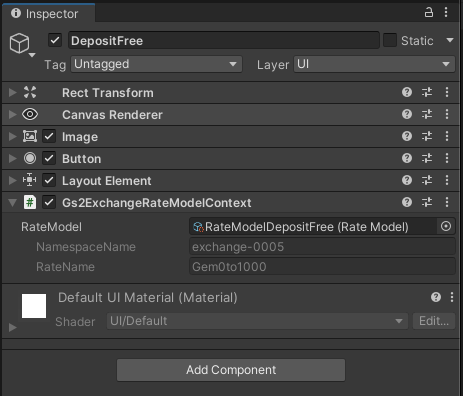Expand the Layout Element component
The height and width of the screenshot is (396, 463).
coord(12,180)
